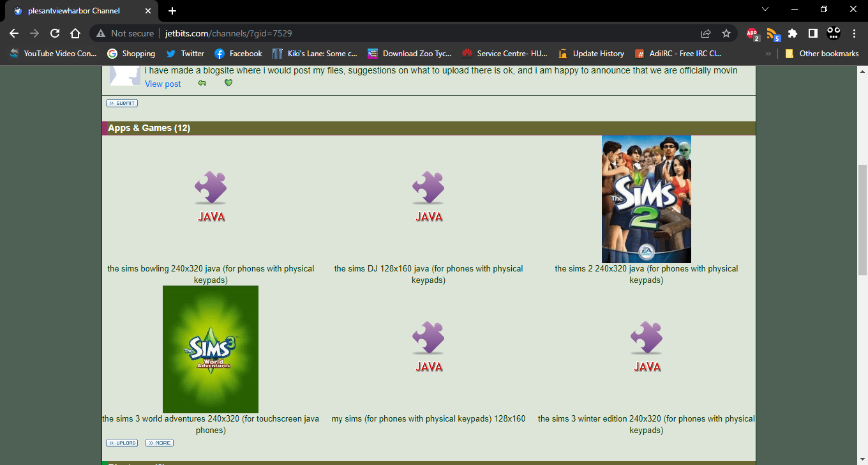Image resolution: width=868 pixels, height=465 pixels.
Task: Open the profile avatar menu
Action: pos(834,33)
